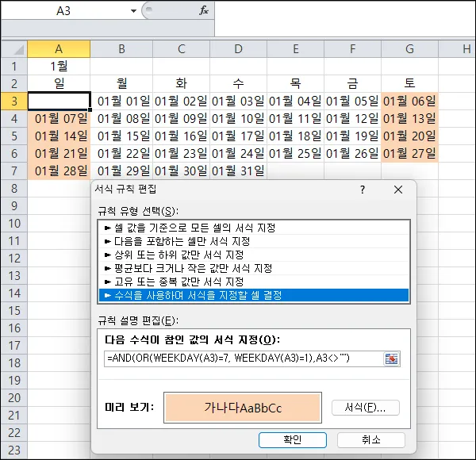The width and height of the screenshot is (476, 460).
Task: Click the empty selected cell A3
Action: pyautogui.click(x=59, y=101)
